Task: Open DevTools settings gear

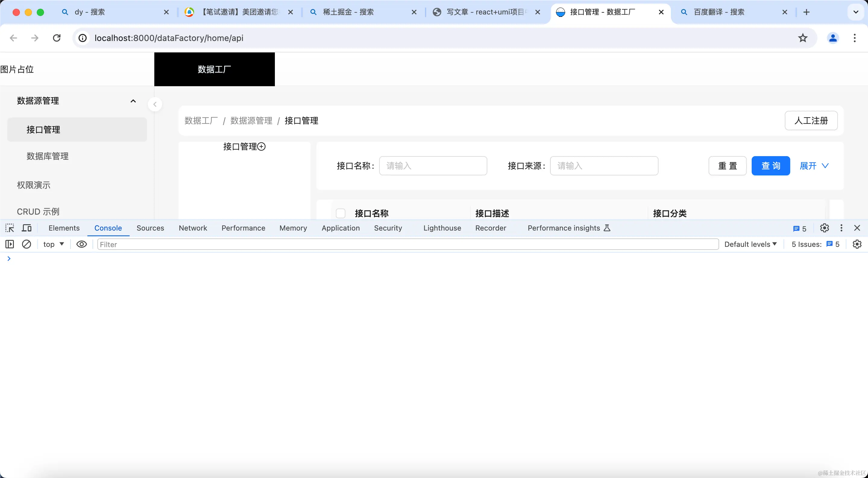Action: coord(824,228)
